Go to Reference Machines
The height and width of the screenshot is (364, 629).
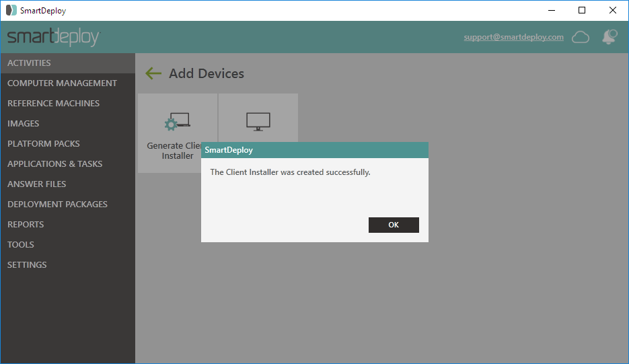tap(68, 103)
